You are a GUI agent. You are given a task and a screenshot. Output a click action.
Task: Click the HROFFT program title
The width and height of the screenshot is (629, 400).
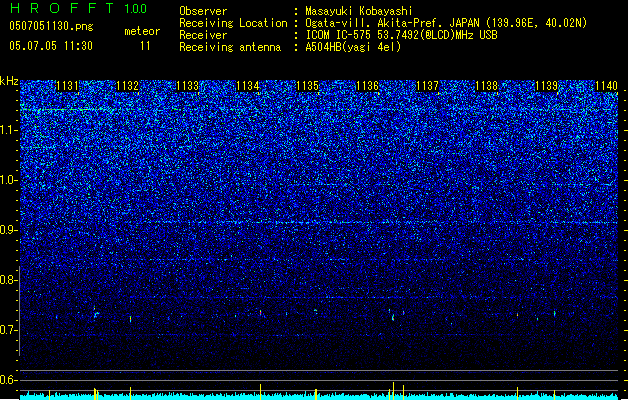(62, 8)
